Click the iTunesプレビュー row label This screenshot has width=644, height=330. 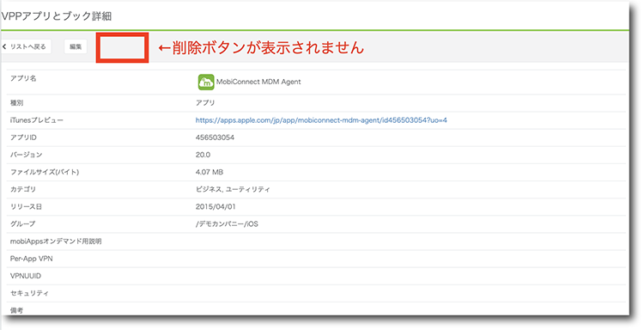(x=37, y=120)
